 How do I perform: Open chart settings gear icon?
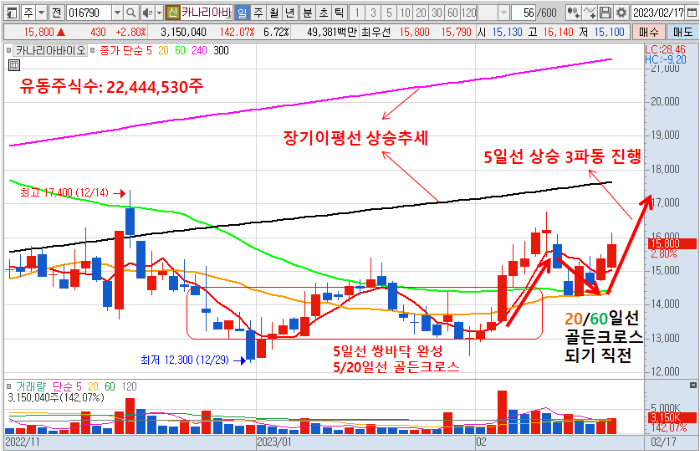coord(621,13)
